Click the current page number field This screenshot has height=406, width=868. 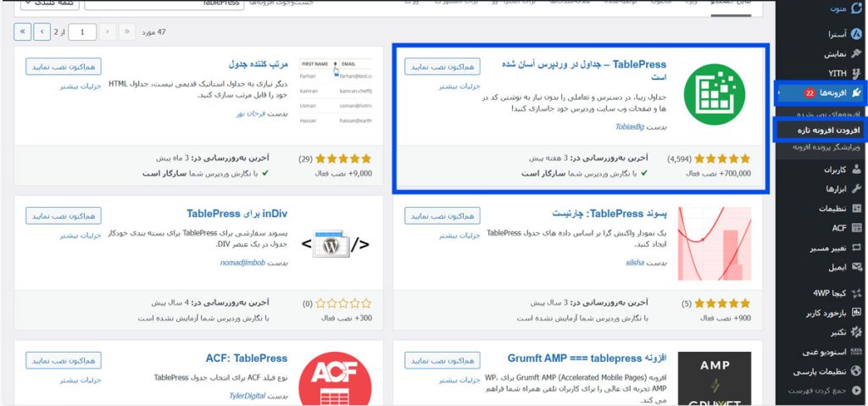[x=82, y=32]
